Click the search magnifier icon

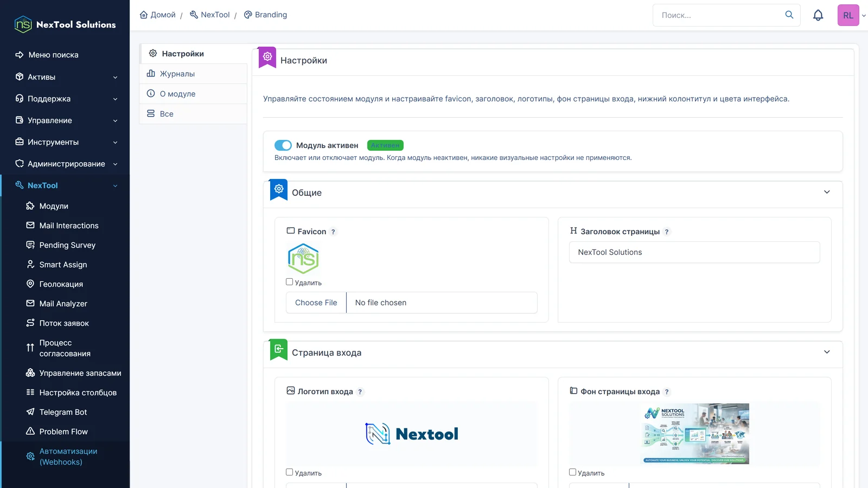(x=789, y=15)
